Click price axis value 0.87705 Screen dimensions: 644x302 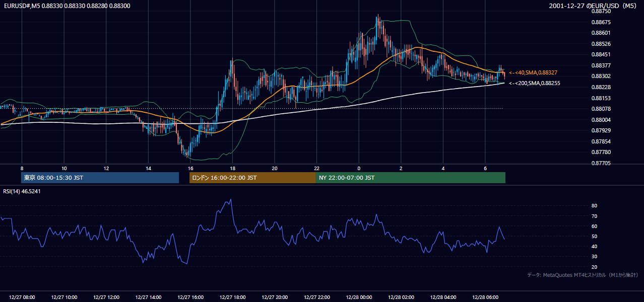click(x=601, y=163)
